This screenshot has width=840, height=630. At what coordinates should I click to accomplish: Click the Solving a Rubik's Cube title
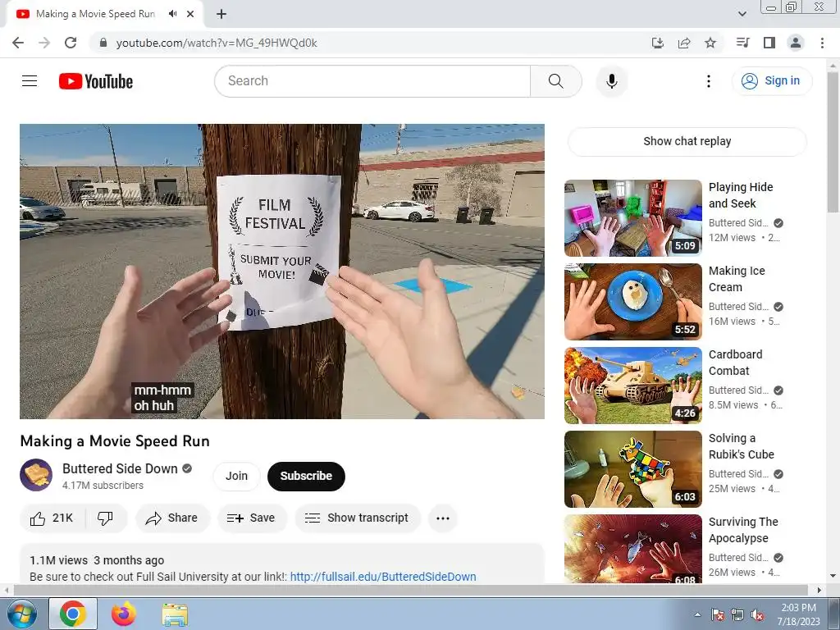pos(742,445)
